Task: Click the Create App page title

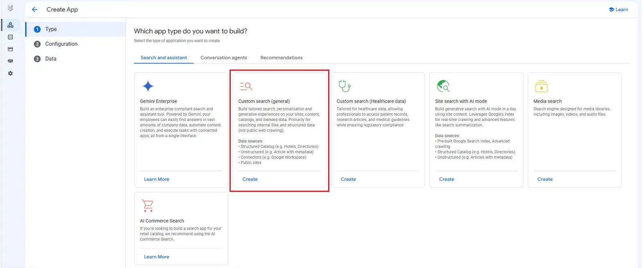Action: pyautogui.click(x=62, y=9)
